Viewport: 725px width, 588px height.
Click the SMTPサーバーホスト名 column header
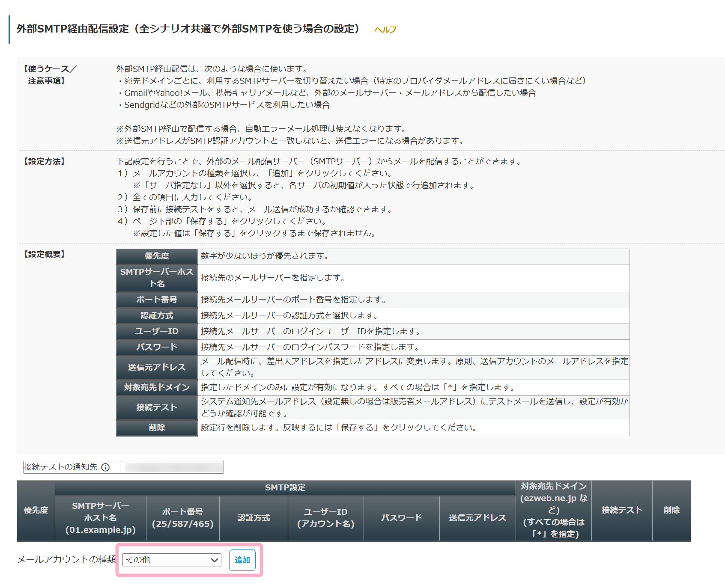[x=101, y=518]
